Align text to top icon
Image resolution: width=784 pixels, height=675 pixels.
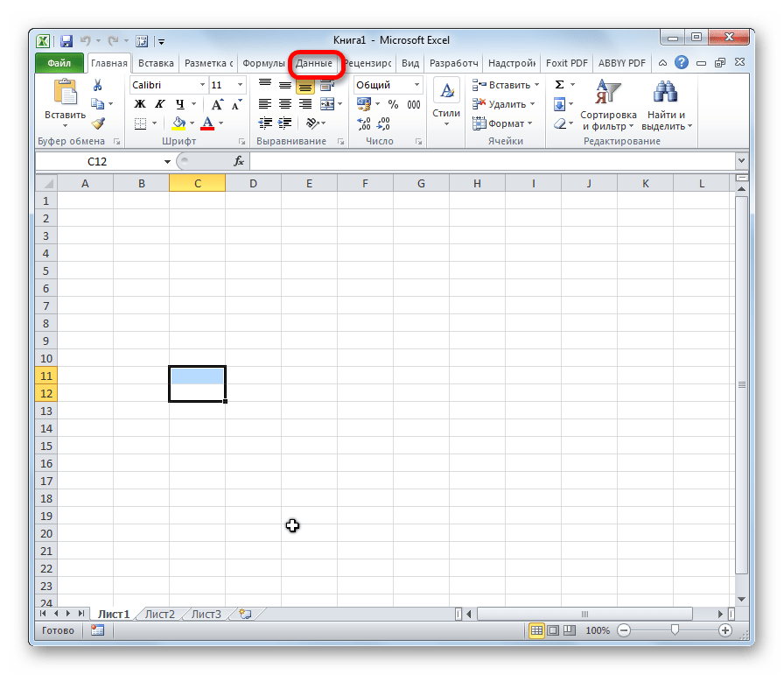tap(265, 84)
